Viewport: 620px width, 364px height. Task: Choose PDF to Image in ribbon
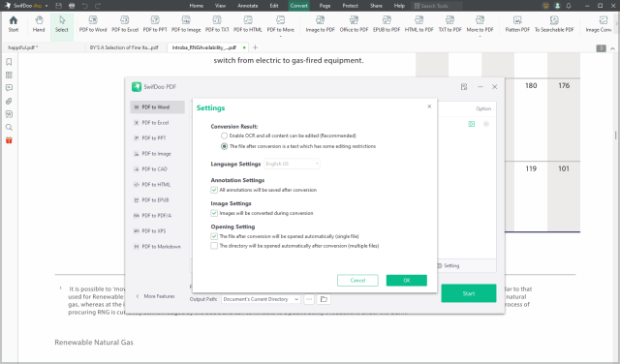click(186, 24)
